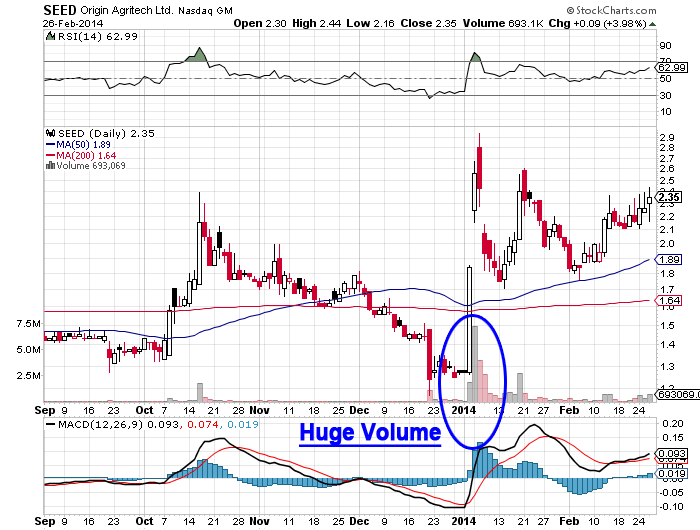Click the candlestick icon next to SEED (Daily)

pyautogui.click(x=50, y=133)
